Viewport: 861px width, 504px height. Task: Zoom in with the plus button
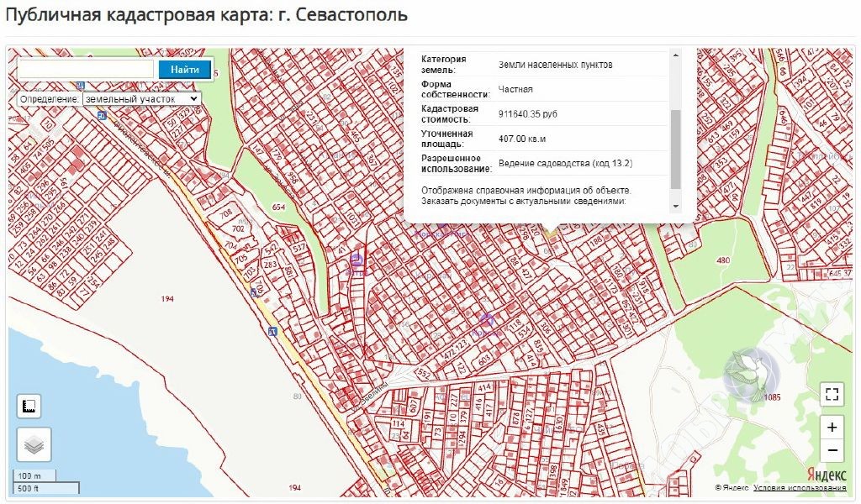coord(832,428)
